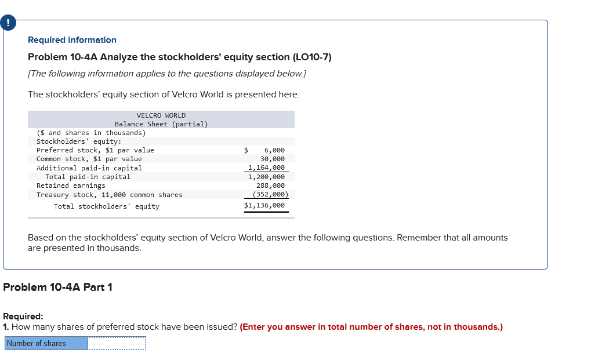Select the Total paid-in capital amount 1,200,000
The image size is (602, 364).
[x=267, y=176]
